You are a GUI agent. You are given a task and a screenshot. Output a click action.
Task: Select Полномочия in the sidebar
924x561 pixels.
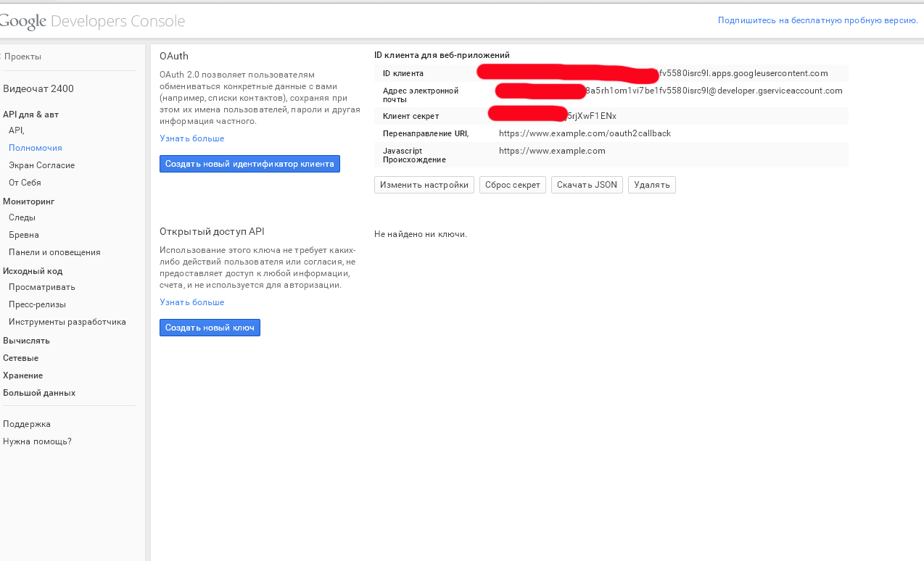pos(36,148)
